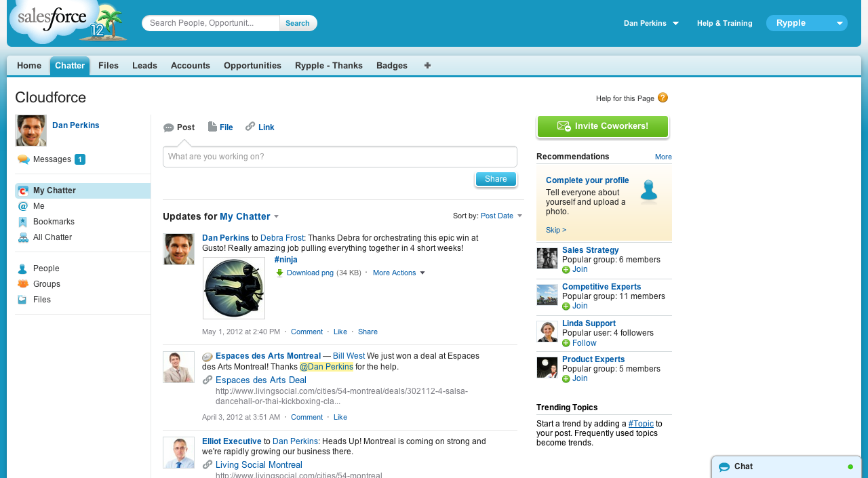Open the Messages inbox icon
This screenshot has height=478, width=868.
tap(23, 159)
